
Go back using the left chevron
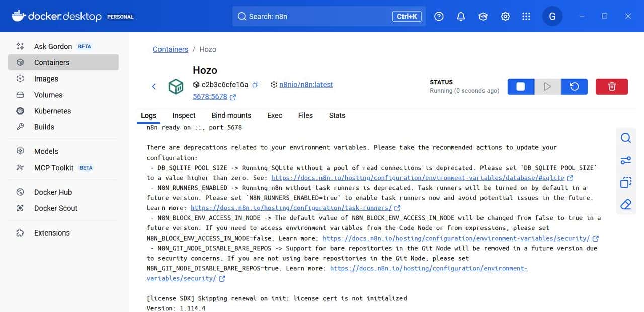click(154, 87)
